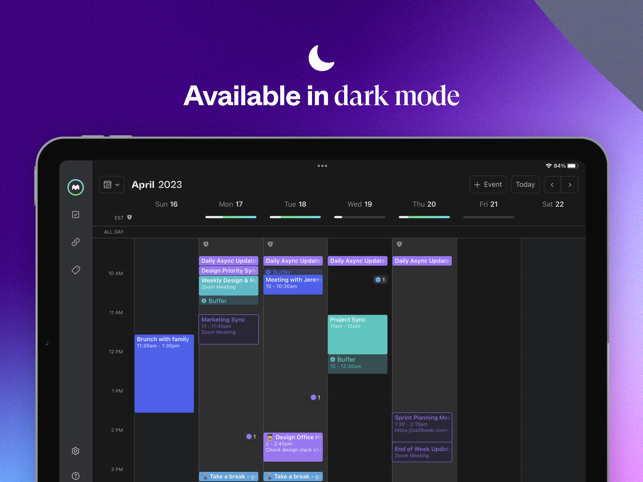
Task: Click purple task count badge on Monday
Action: 251,437
